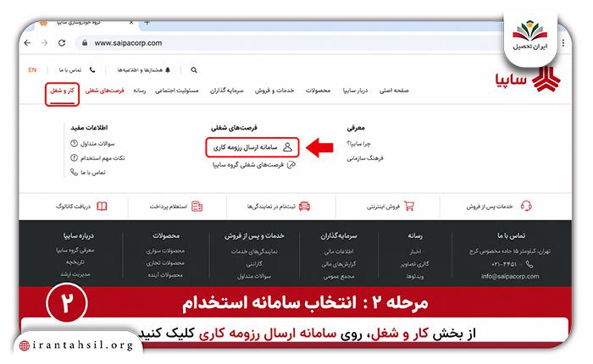Click question icon beside سوالات متداول

click(74, 144)
